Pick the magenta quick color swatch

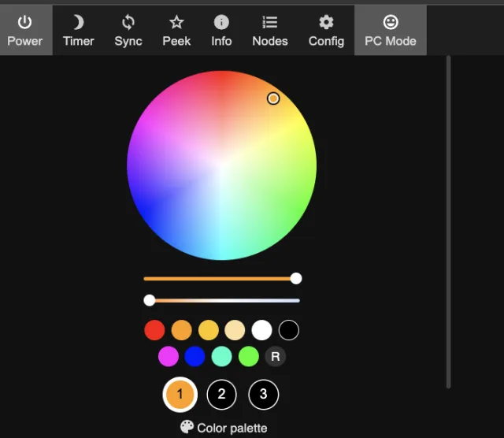pos(169,356)
